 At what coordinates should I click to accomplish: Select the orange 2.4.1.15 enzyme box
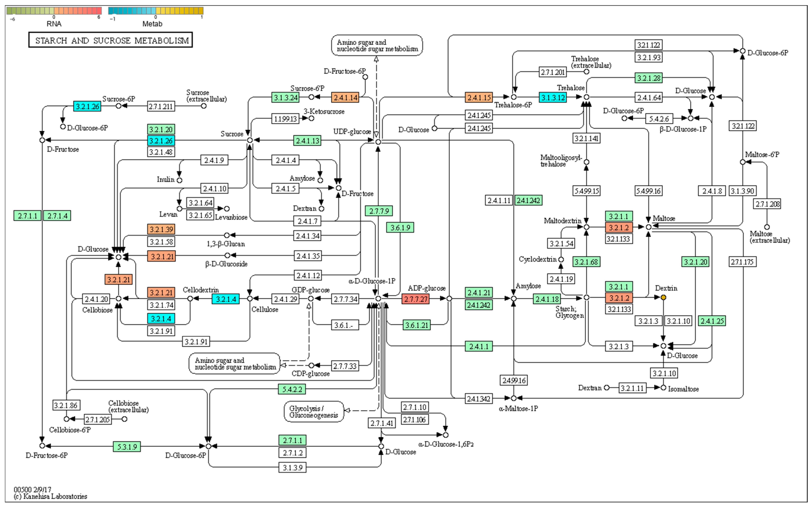point(478,98)
